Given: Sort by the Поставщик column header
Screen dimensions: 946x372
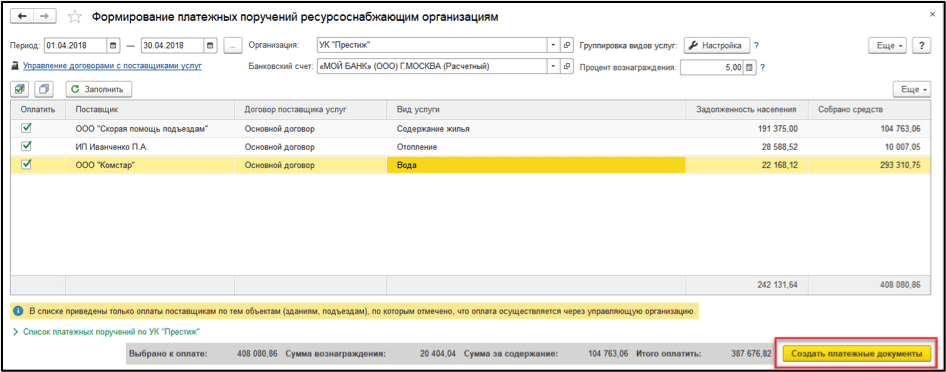Looking at the screenshot, I should click(x=150, y=109).
